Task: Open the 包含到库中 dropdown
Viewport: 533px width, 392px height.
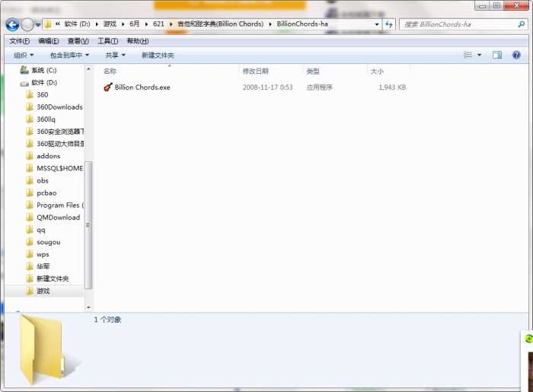Action: tap(69, 55)
